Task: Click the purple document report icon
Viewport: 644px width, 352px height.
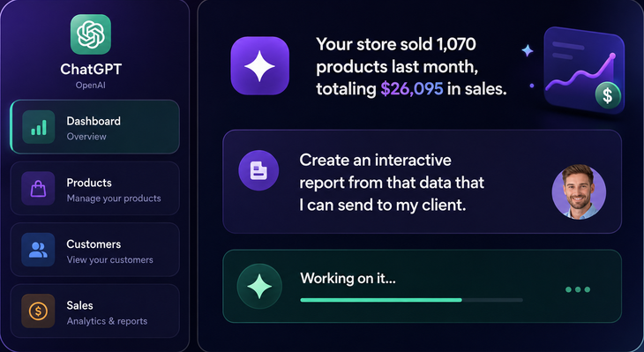Action: click(x=258, y=170)
